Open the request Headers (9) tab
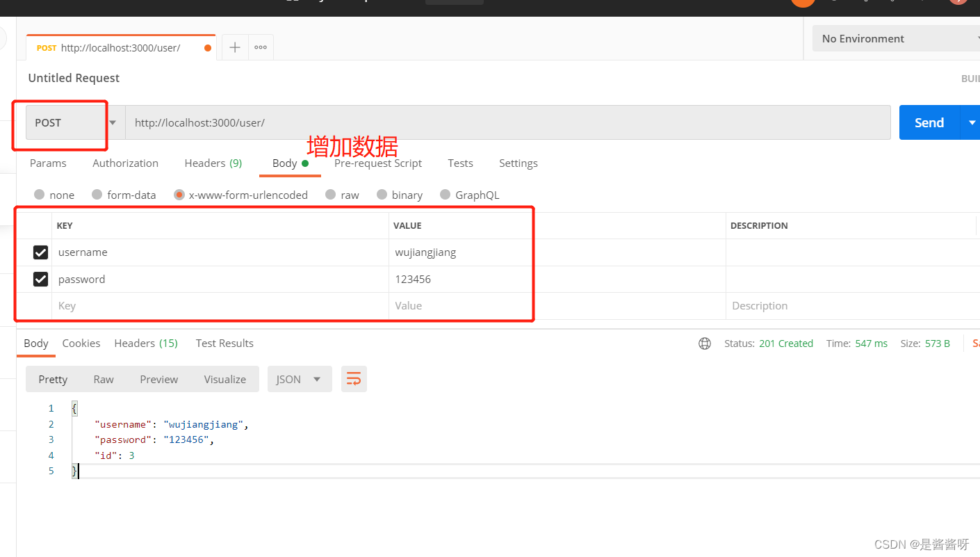Screen dimensions: 980x557 [213, 163]
